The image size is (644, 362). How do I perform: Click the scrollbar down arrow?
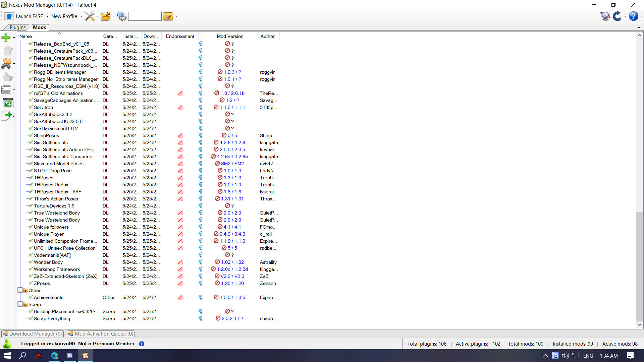tap(639, 325)
